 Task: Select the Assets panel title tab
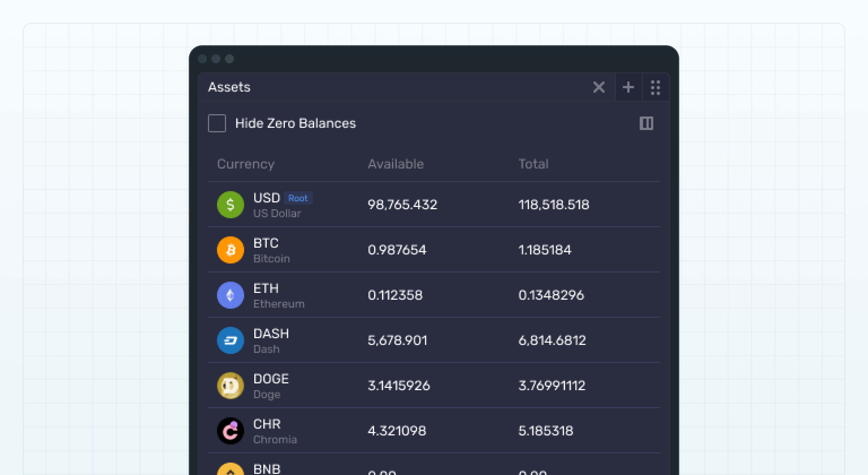point(229,87)
